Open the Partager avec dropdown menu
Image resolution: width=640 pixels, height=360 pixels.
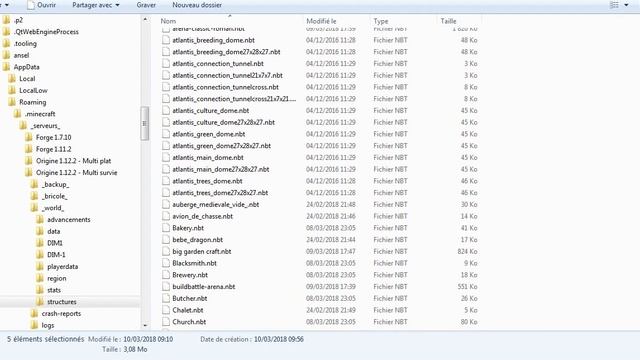click(96, 5)
